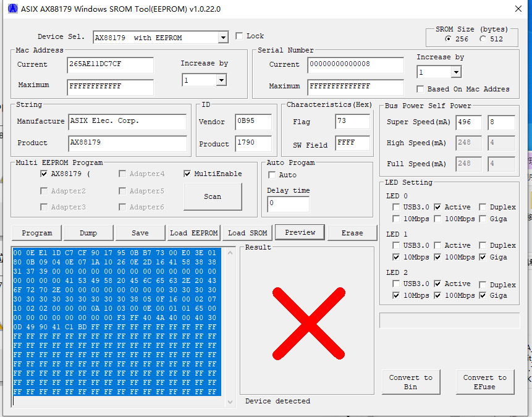Click hex dump scrollbar up arrow

230,253
